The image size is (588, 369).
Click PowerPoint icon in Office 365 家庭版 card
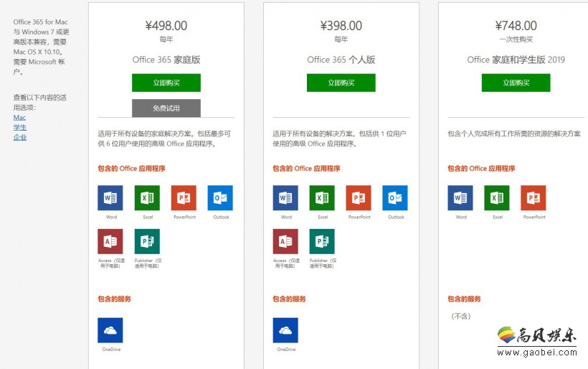[x=184, y=198]
